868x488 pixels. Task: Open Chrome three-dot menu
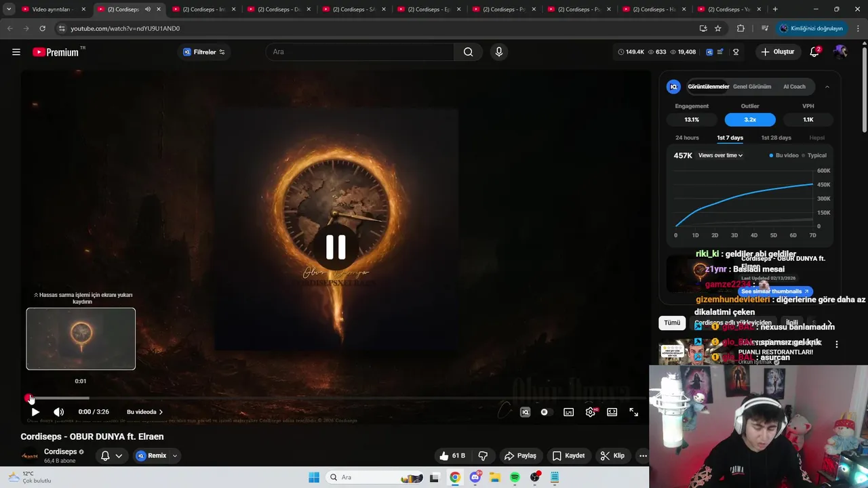(858, 28)
